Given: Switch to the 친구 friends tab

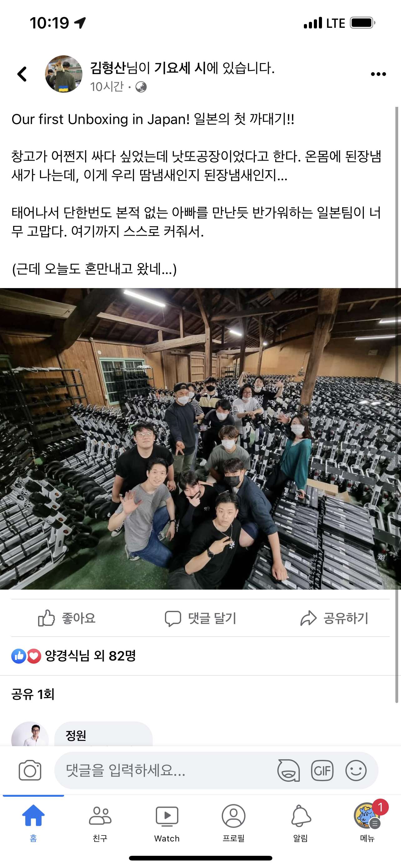Looking at the screenshot, I should 100,823.
